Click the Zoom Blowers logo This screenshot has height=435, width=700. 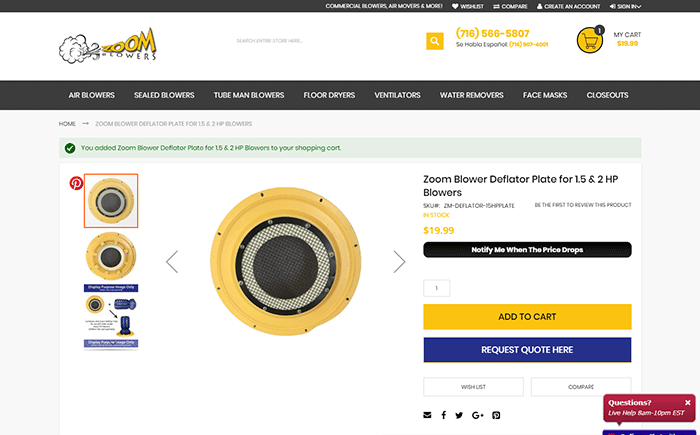[x=108, y=45]
